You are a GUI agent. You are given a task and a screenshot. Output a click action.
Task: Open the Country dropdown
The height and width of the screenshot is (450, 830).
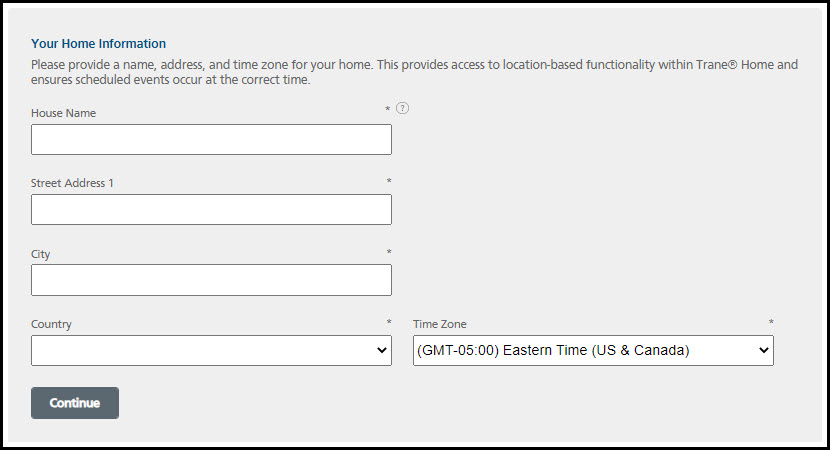211,350
